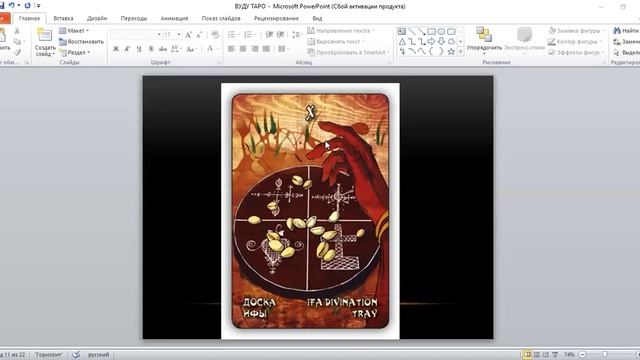
Task: Select the five-point star shape in gallery
Action: coord(451,52)
